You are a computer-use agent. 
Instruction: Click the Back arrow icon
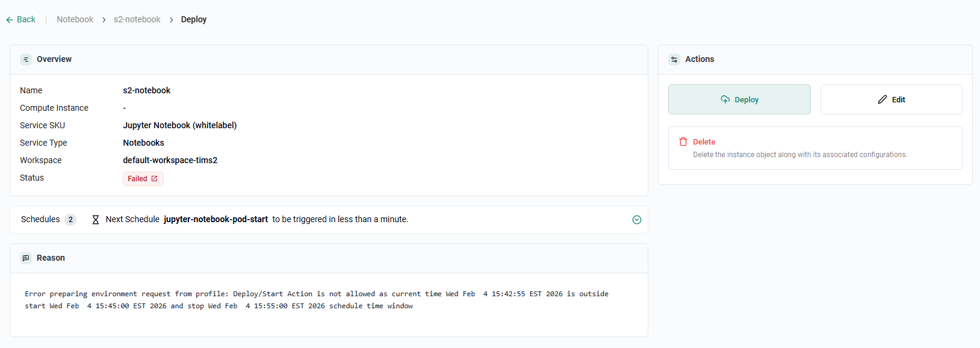click(10, 20)
